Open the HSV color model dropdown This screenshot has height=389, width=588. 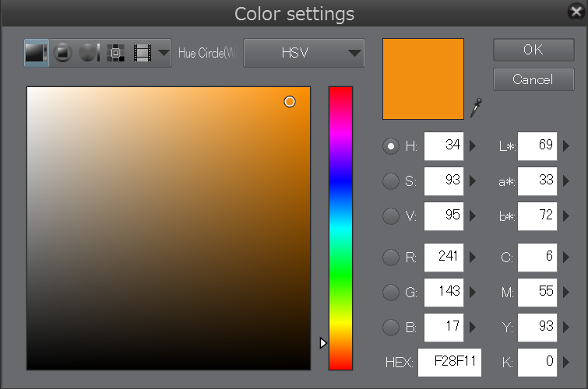pos(304,53)
